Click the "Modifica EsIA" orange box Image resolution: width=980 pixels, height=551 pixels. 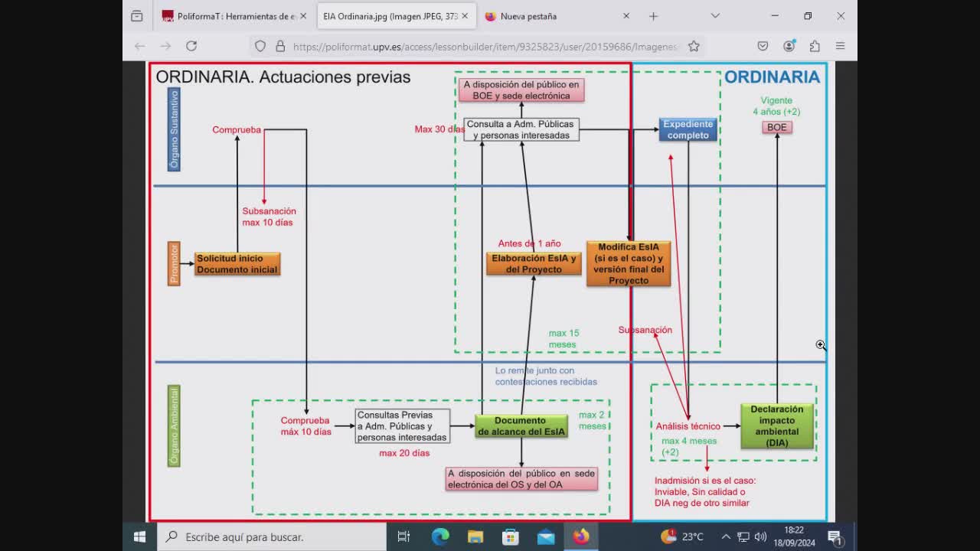tap(629, 264)
